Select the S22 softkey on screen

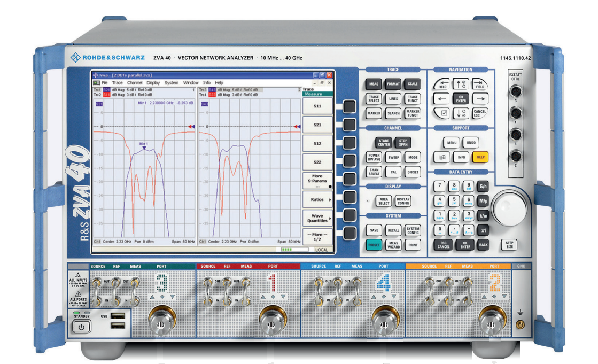[317, 162]
